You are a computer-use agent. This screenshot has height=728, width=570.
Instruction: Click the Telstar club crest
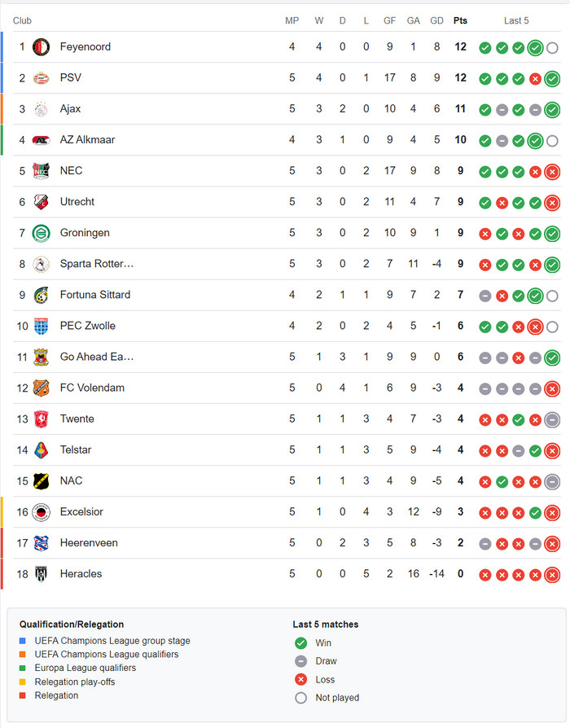41,450
